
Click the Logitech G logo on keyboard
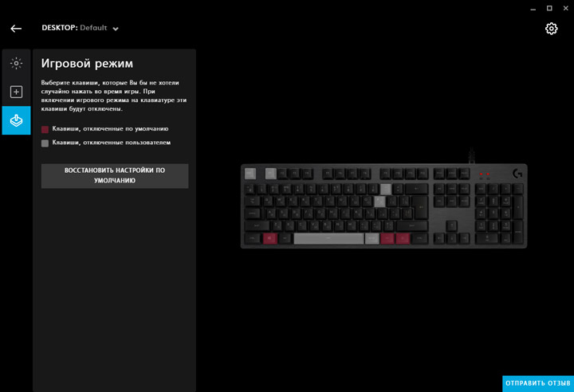pyautogui.click(x=517, y=174)
